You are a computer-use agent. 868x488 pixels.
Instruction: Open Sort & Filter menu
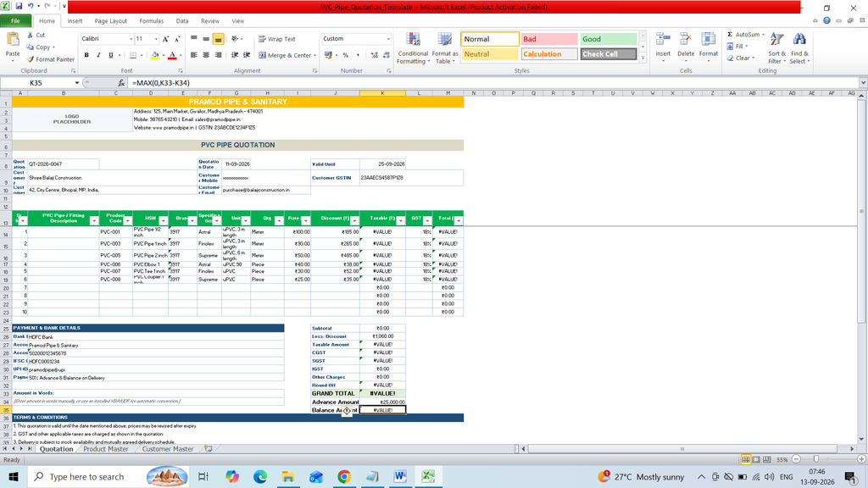(x=776, y=47)
